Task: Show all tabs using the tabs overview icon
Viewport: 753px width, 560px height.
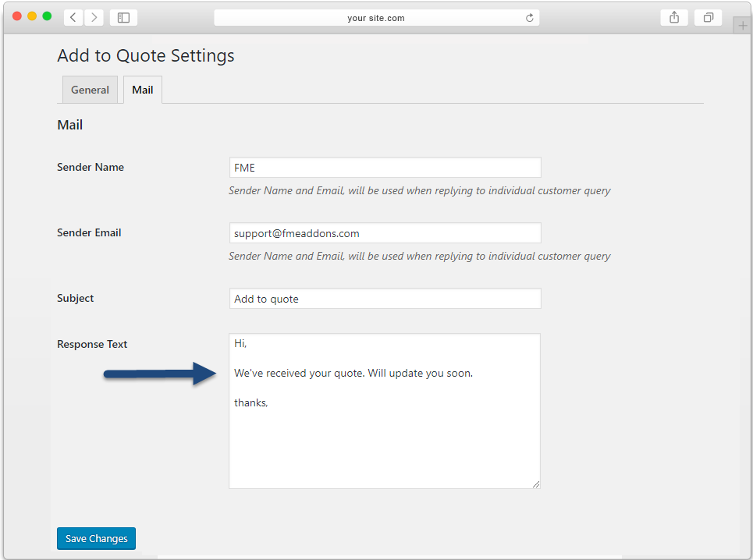Action: tap(708, 18)
